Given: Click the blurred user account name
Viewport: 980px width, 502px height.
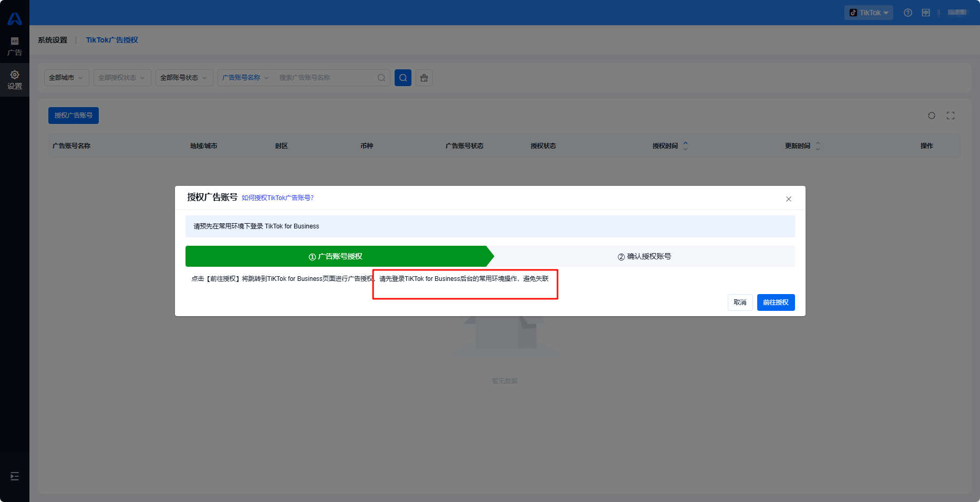Looking at the screenshot, I should (x=957, y=12).
